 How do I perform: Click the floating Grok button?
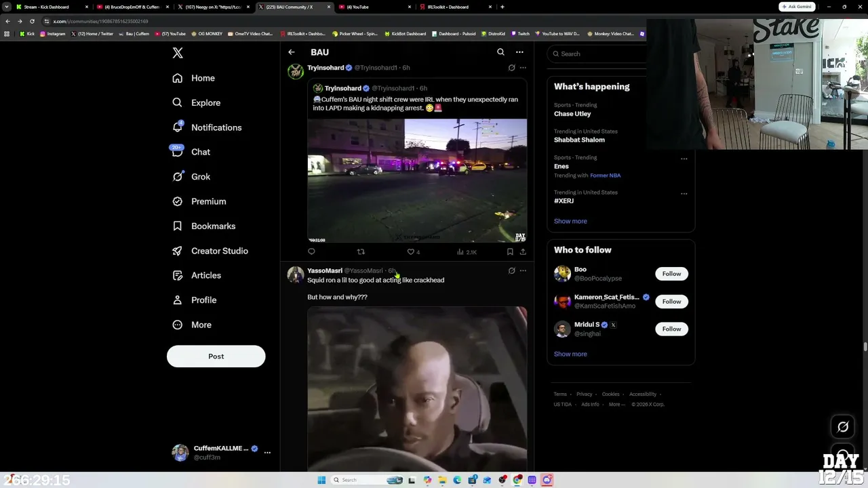843,426
